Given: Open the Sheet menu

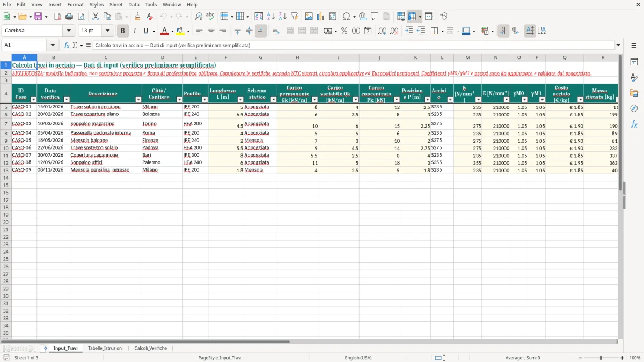Looking at the screenshot, I should click(116, 4).
